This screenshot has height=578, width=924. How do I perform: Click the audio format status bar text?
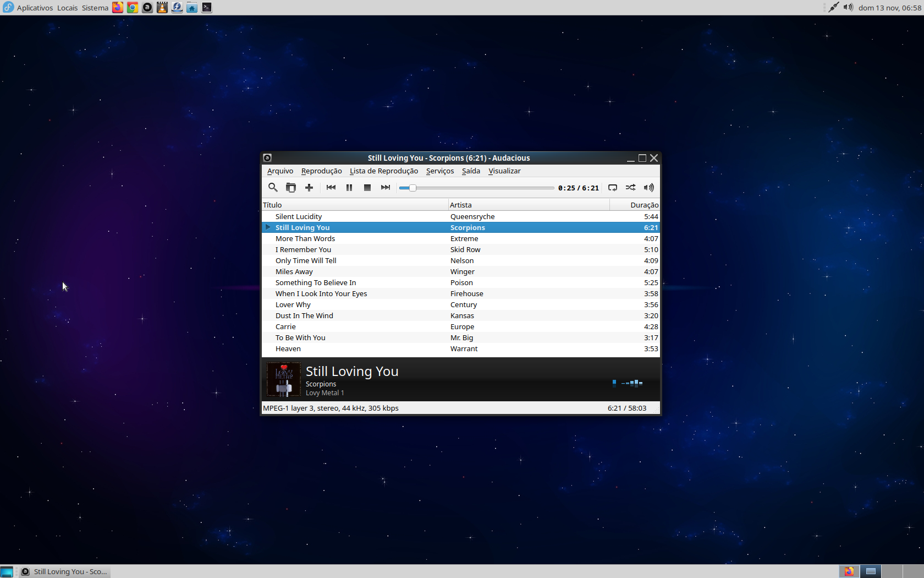[331, 408]
